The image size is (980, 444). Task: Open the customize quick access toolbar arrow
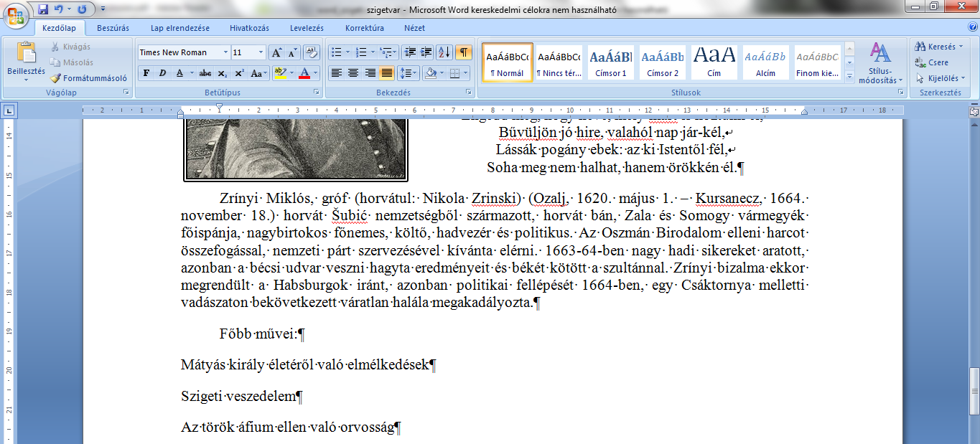[102, 9]
